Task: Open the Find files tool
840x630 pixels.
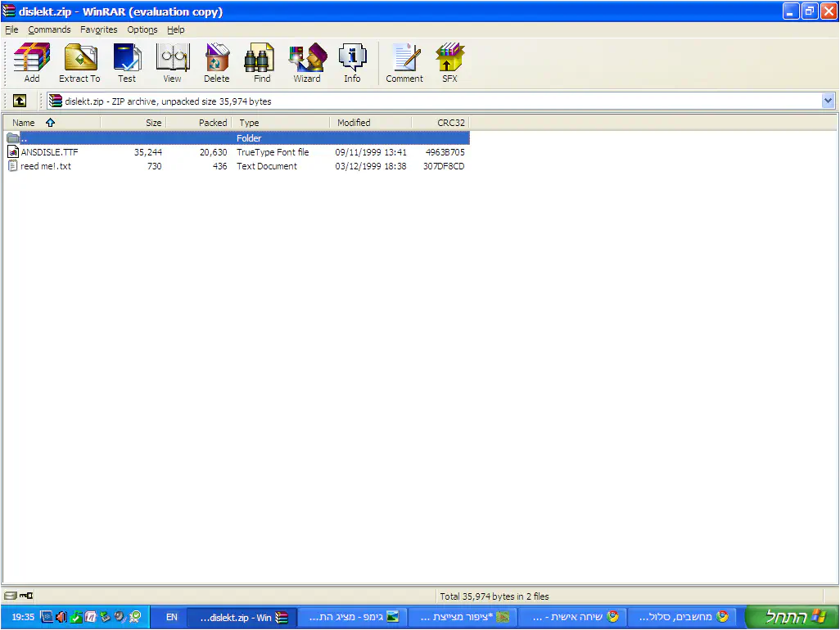Action: [x=262, y=62]
